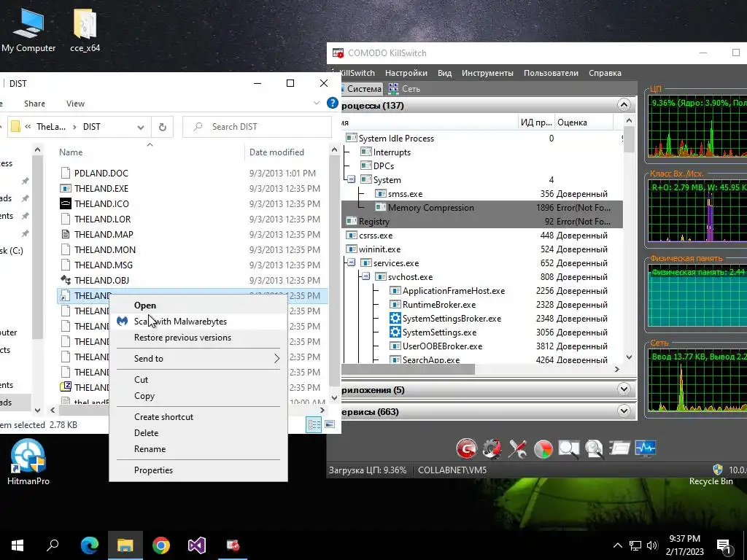
Task: Click the Recycle Bin desktop label
Action: click(x=711, y=481)
